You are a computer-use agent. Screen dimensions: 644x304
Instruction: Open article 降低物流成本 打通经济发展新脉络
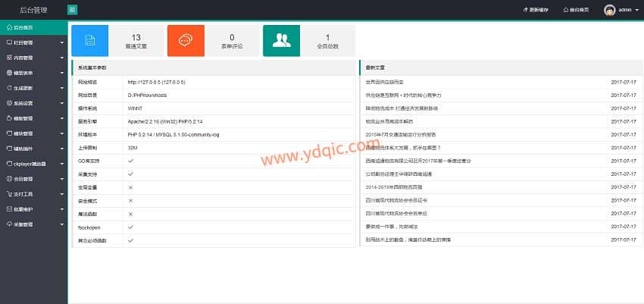click(x=402, y=108)
